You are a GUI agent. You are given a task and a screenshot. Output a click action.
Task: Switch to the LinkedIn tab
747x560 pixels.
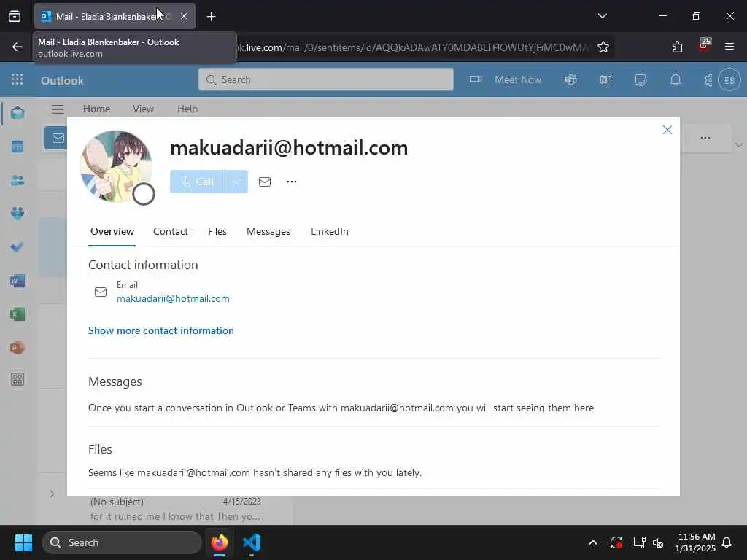coord(330,231)
